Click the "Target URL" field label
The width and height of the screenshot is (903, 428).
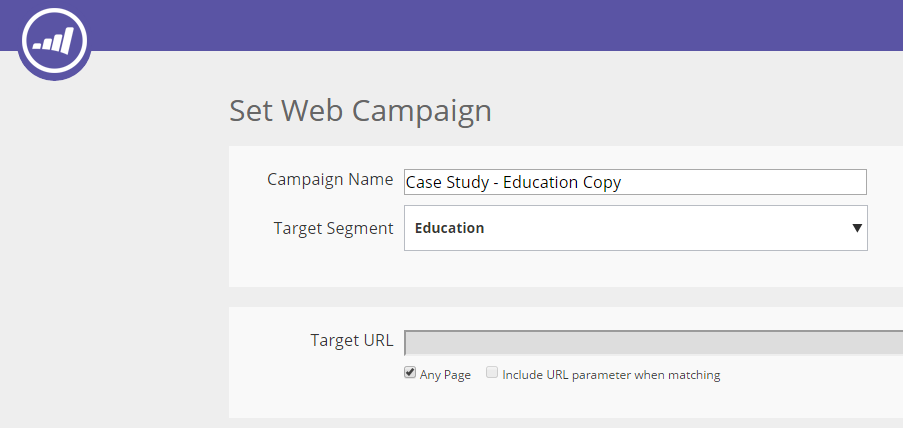[352, 341]
